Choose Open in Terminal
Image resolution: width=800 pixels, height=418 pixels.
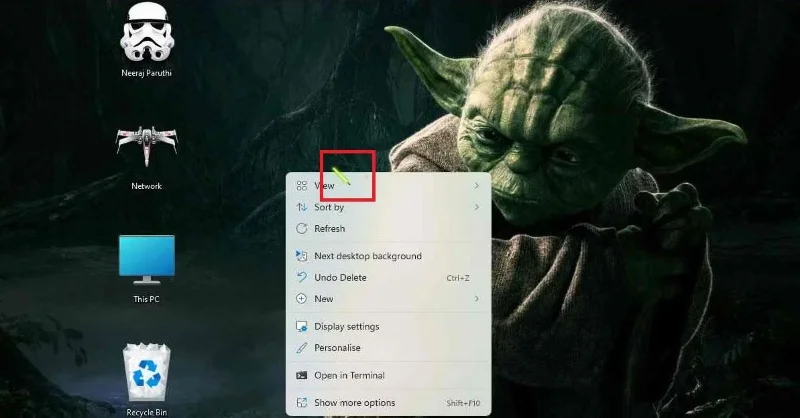[389, 375]
